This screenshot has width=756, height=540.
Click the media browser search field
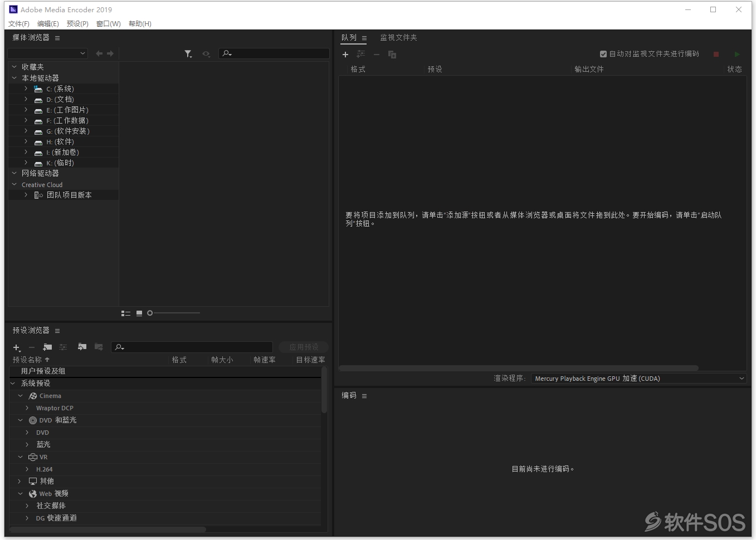click(x=274, y=53)
